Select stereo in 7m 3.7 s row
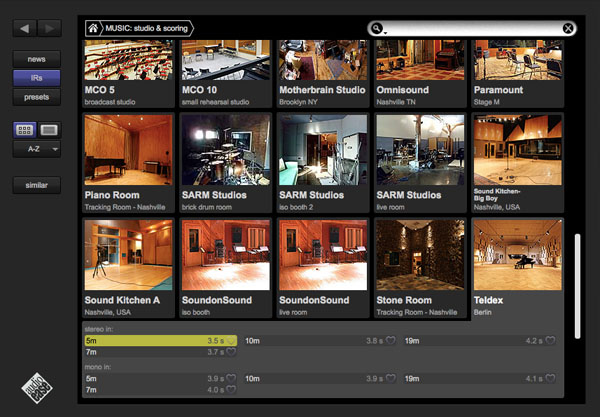This screenshot has width=600, height=417. [x=161, y=352]
